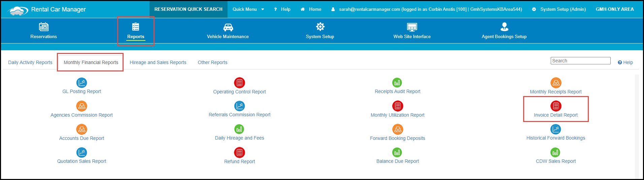Viewport: 644px width, 180px height.
Task: Open the Quotation Sales Report link
Action: (81, 161)
